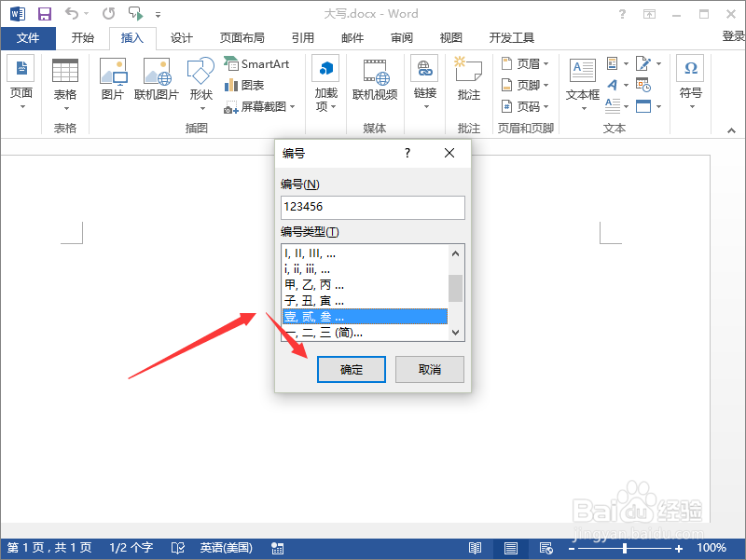
Task: Open the 设计 ribbon tab
Action: 181,38
